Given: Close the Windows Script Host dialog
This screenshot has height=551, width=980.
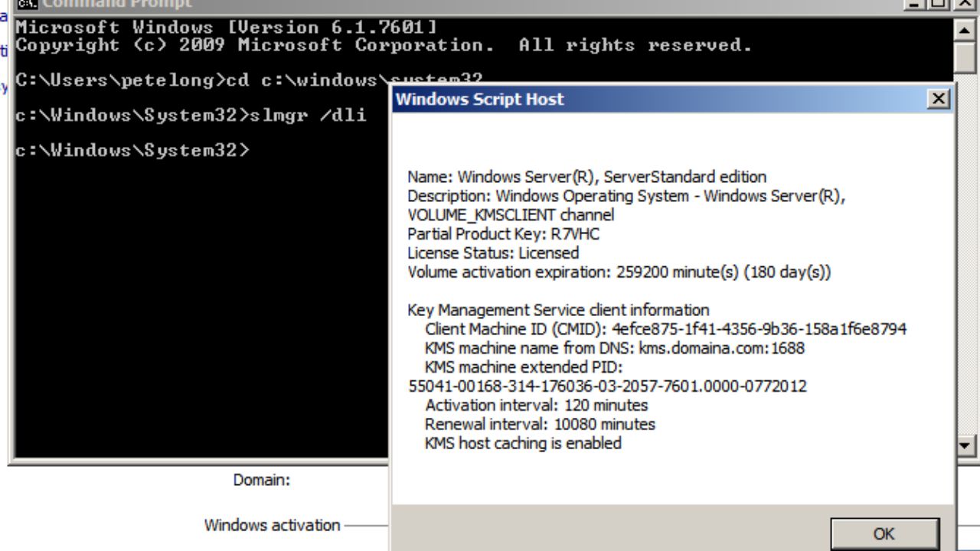Looking at the screenshot, I should [938, 99].
